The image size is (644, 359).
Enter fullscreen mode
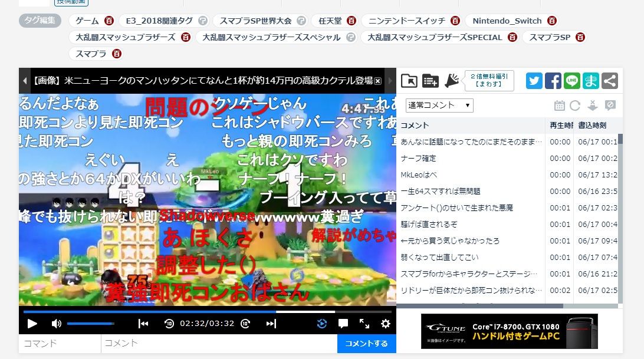tap(364, 324)
